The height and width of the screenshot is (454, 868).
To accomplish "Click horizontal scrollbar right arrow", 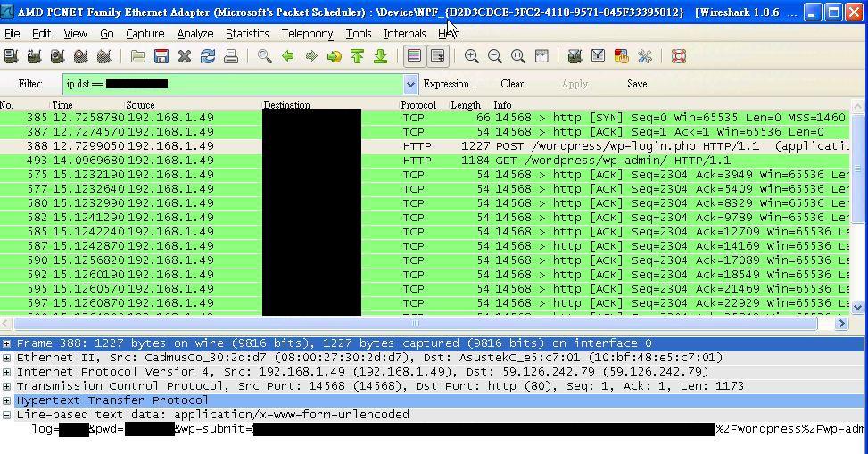I will pos(841,324).
